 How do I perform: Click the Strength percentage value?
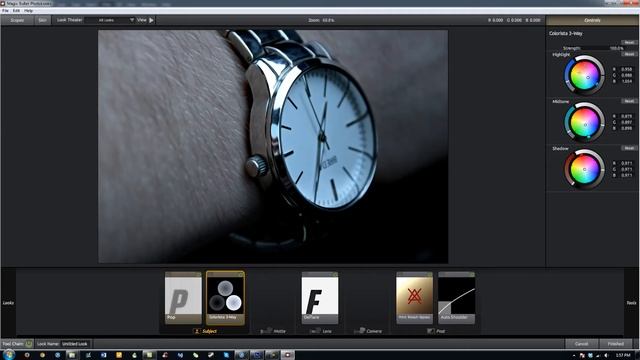(616, 48)
